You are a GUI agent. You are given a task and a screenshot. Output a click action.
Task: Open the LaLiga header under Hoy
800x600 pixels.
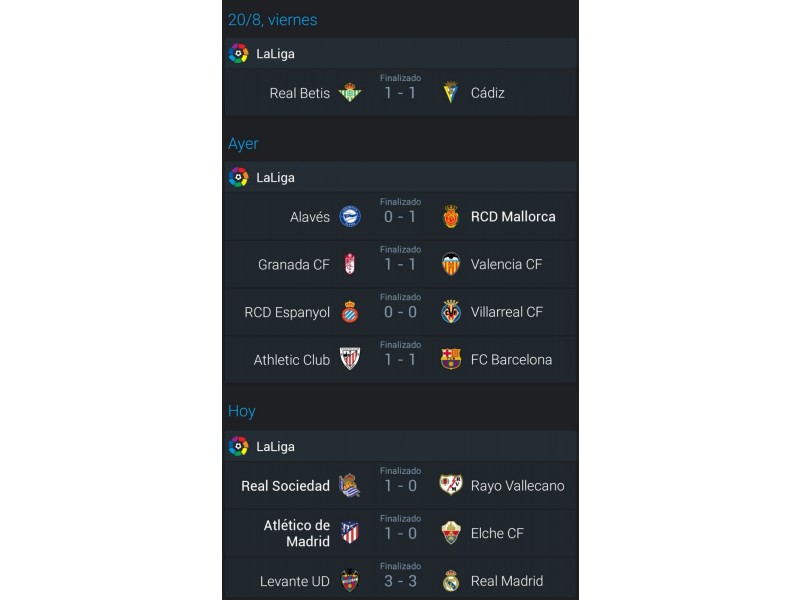[x=400, y=446]
